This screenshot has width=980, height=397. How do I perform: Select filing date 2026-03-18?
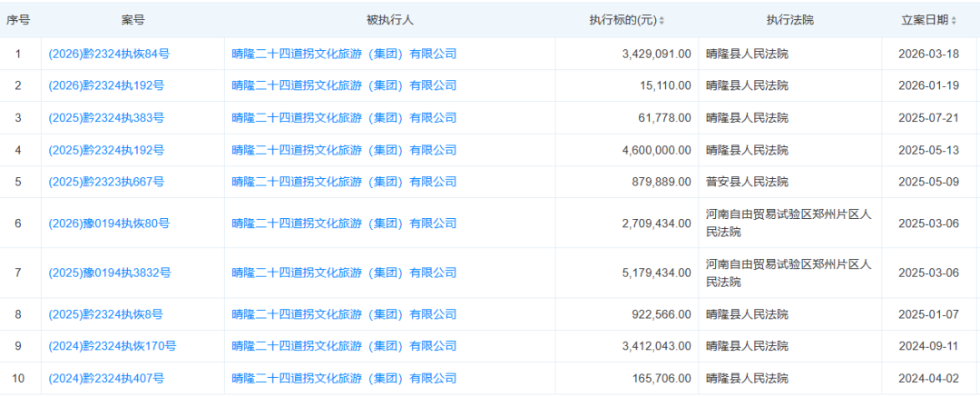(929, 54)
